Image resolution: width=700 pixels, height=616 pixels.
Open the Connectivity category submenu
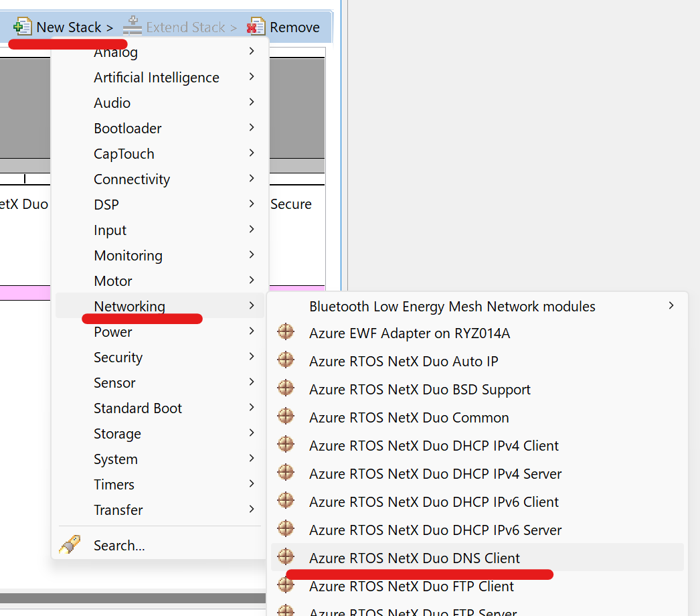point(160,179)
